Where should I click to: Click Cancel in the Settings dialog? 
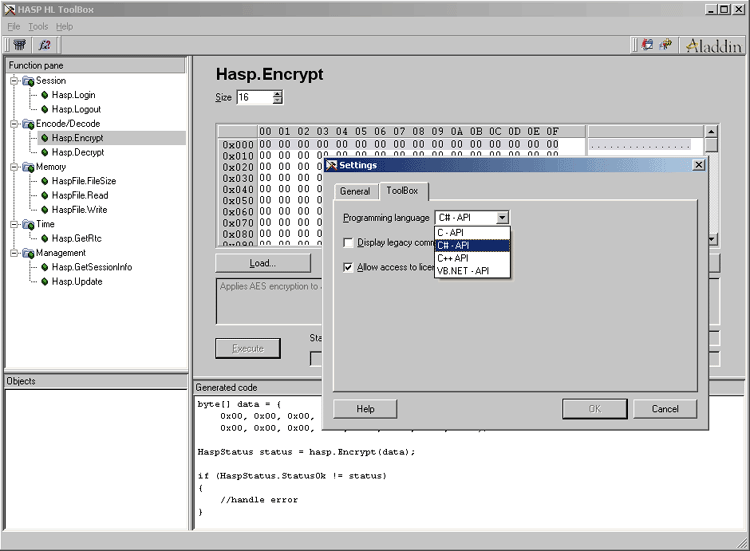pos(665,409)
